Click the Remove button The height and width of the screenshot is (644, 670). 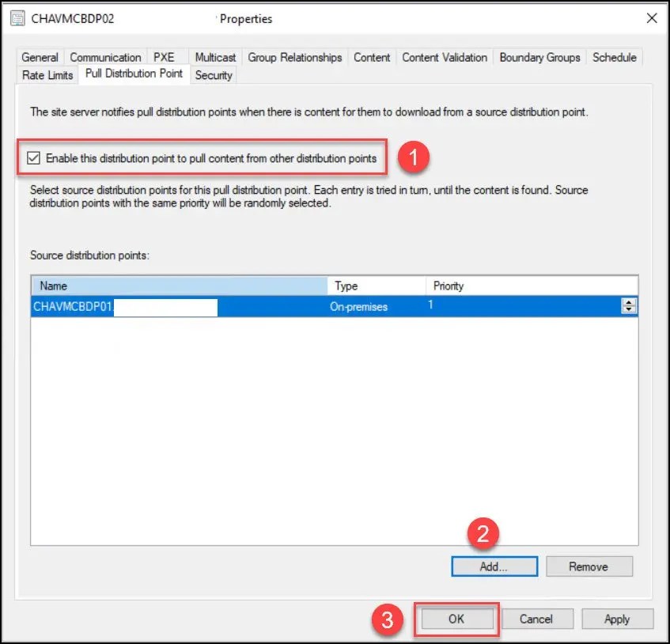589,566
